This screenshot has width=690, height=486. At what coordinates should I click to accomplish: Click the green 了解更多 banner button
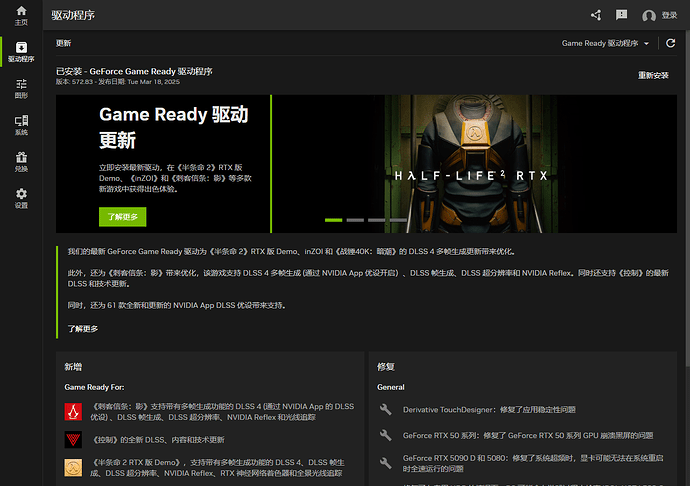(x=122, y=216)
